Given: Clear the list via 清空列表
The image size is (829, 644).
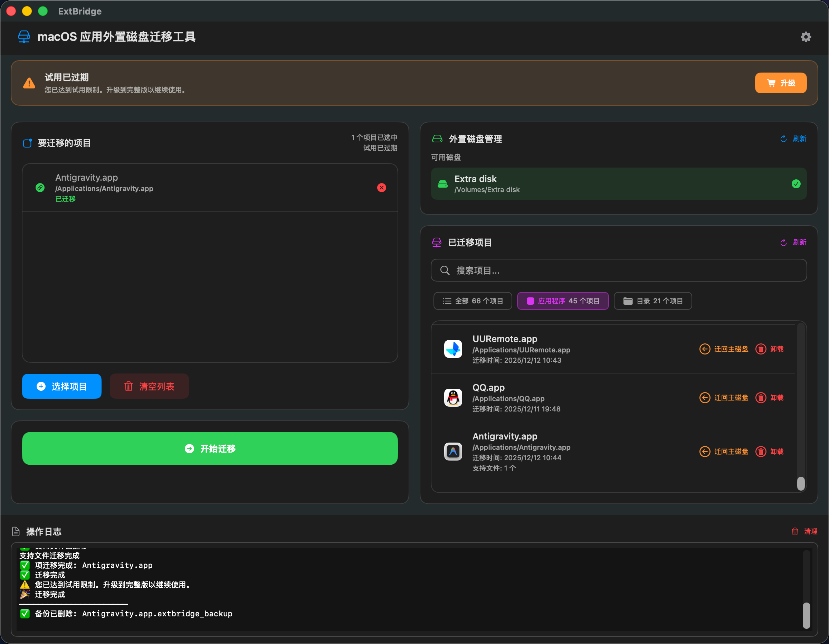Looking at the screenshot, I should 149,386.
